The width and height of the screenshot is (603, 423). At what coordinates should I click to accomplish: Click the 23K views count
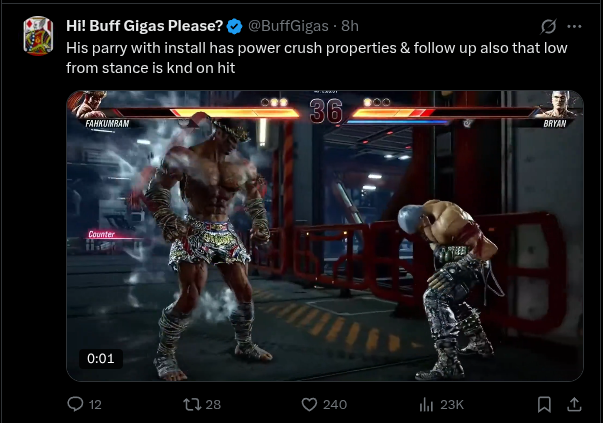pos(452,405)
